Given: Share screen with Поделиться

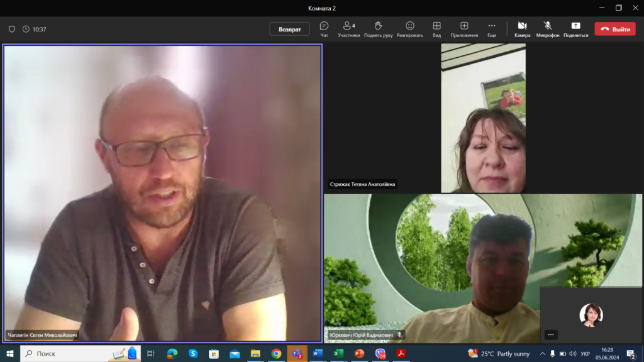Looking at the screenshot, I should (575, 29).
